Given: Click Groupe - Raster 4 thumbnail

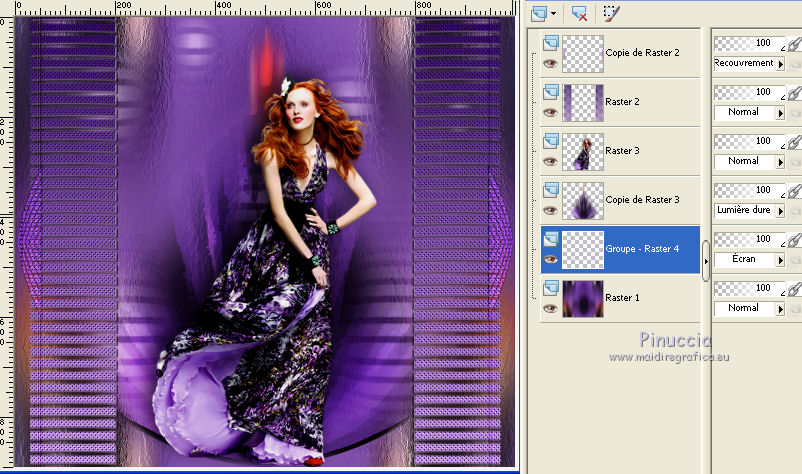Looking at the screenshot, I should [x=583, y=250].
